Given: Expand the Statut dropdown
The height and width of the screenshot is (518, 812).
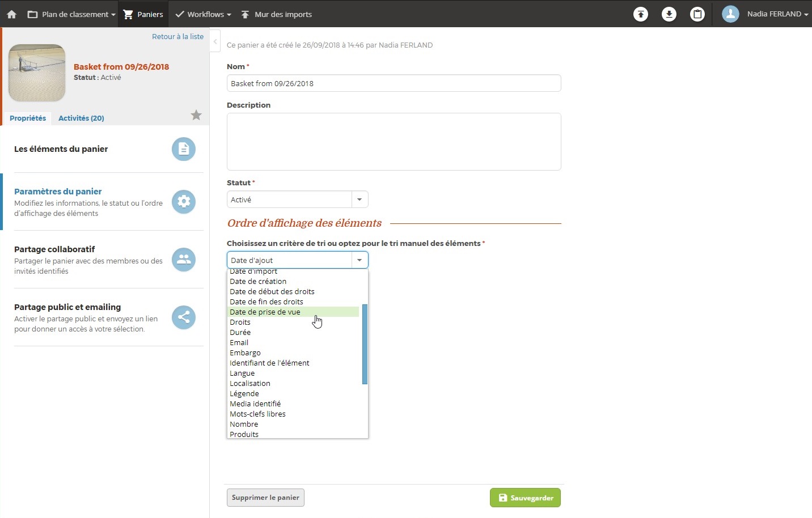Looking at the screenshot, I should click(360, 199).
